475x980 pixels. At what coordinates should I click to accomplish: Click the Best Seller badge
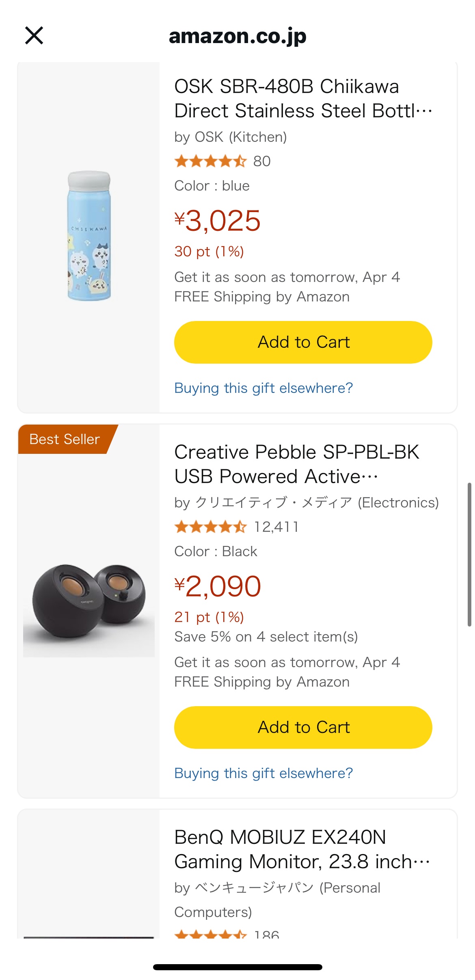pos(65,439)
